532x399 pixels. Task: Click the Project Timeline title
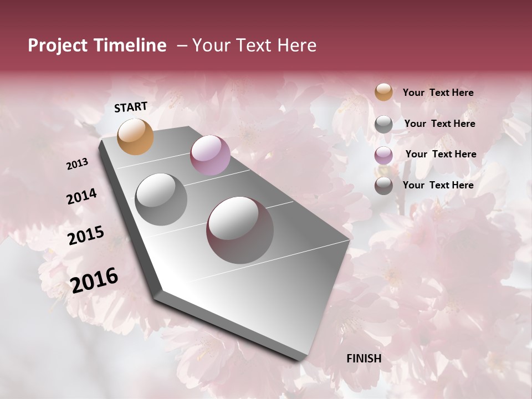pos(98,44)
